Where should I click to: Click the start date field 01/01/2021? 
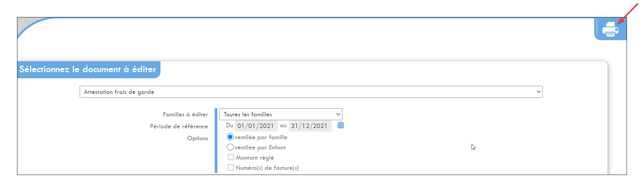256,126
